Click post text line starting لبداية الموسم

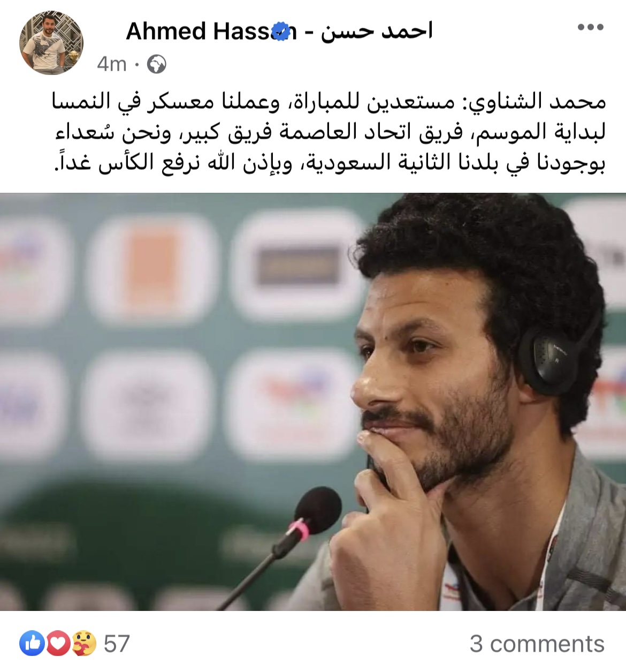[330, 133]
